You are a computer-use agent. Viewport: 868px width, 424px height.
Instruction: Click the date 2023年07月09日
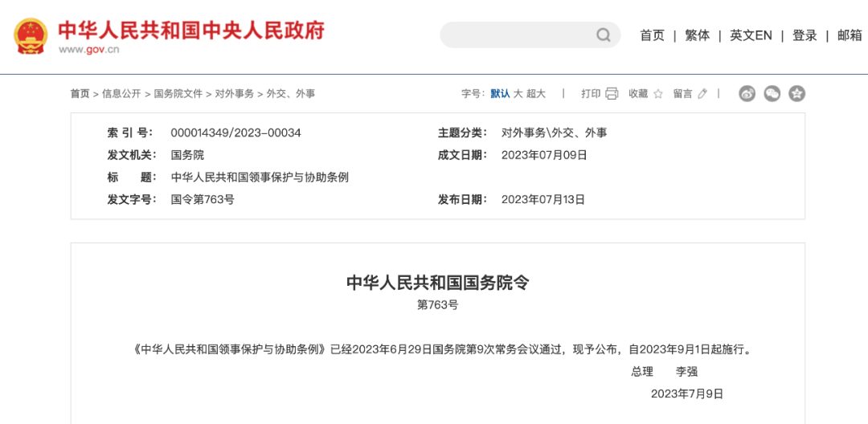[x=544, y=155]
